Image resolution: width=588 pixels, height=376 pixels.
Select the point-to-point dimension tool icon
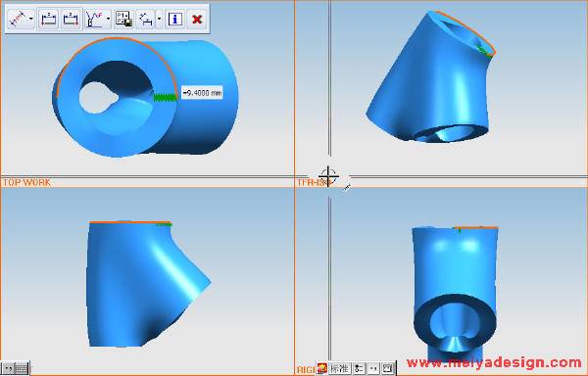tap(146, 19)
